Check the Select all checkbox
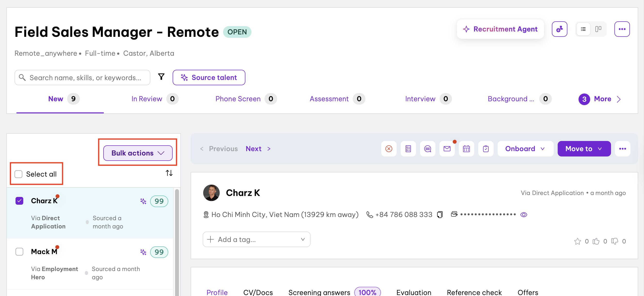Viewport: 644px width, 296px height. (x=18, y=174)
